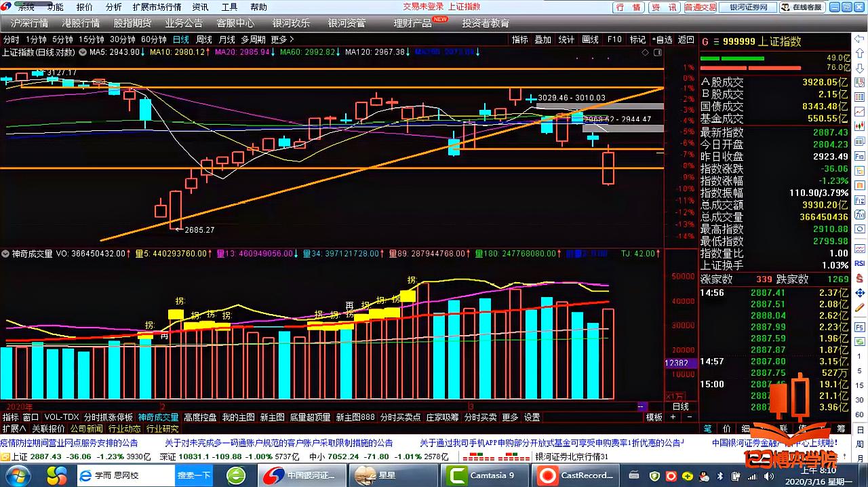Viewport: 868px width, 487px height.
Task: Click the RSI indicator icon in sidebar
Action: pos(859,263)
